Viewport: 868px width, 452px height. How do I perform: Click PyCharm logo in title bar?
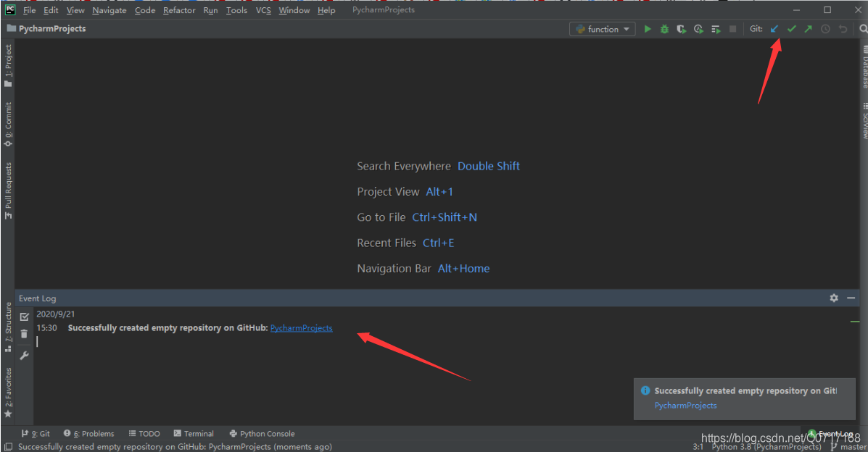click(10, 9)
